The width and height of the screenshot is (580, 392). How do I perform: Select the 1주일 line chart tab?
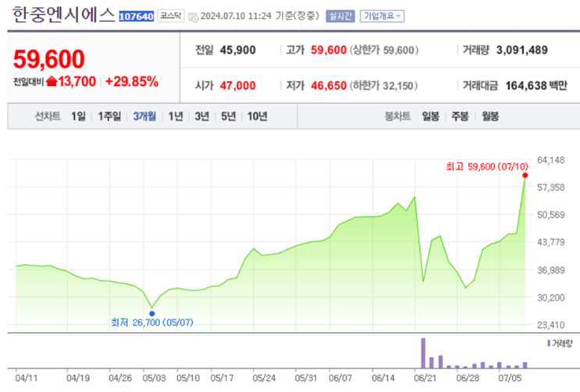pyautogui.click(x=109, y=116)
